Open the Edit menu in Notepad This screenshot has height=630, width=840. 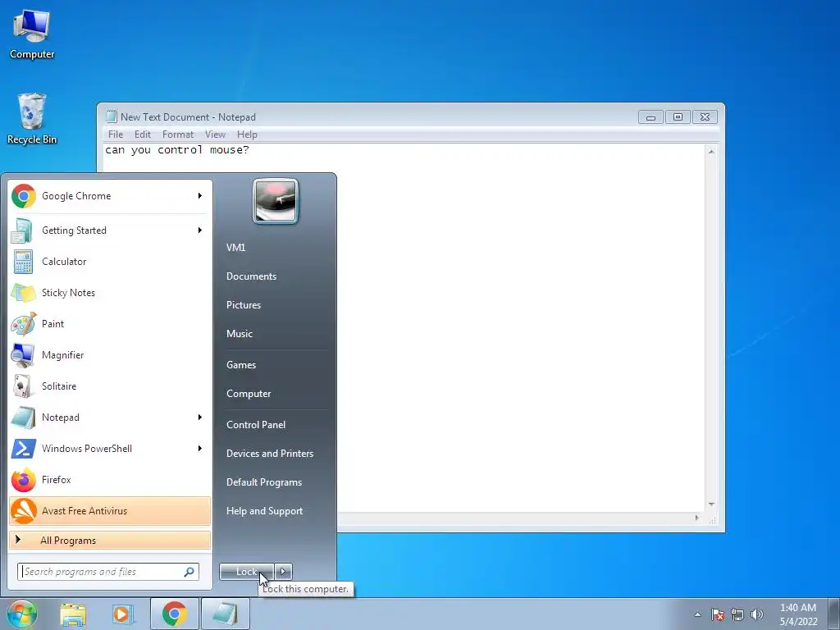[143, 135]
